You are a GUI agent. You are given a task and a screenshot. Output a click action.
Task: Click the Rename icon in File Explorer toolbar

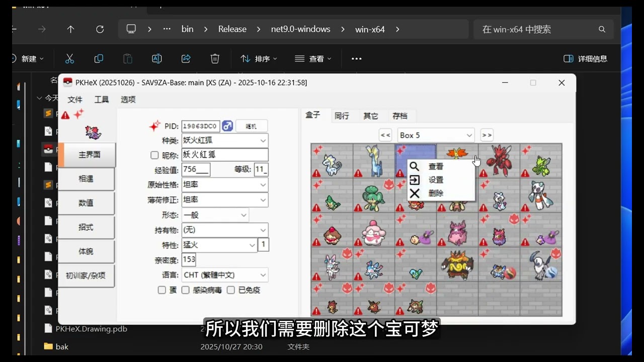click(157, 59)
